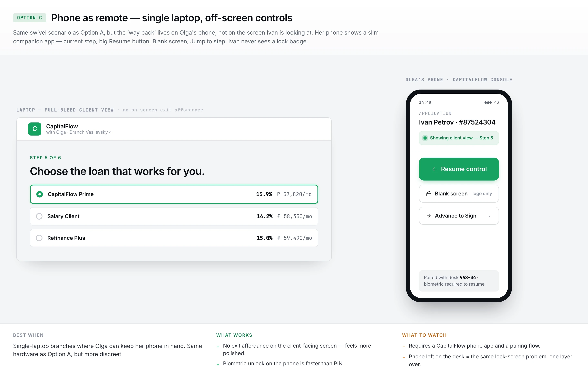Click the CapitalFlow green C logo
This screenshot has height=368, width=588.
35,129
